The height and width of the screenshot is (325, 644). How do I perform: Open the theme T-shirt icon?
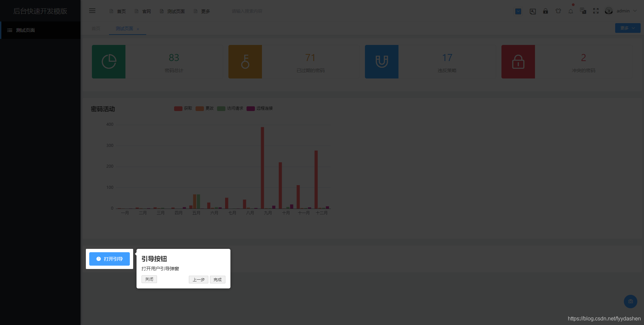tap(558, 11)
